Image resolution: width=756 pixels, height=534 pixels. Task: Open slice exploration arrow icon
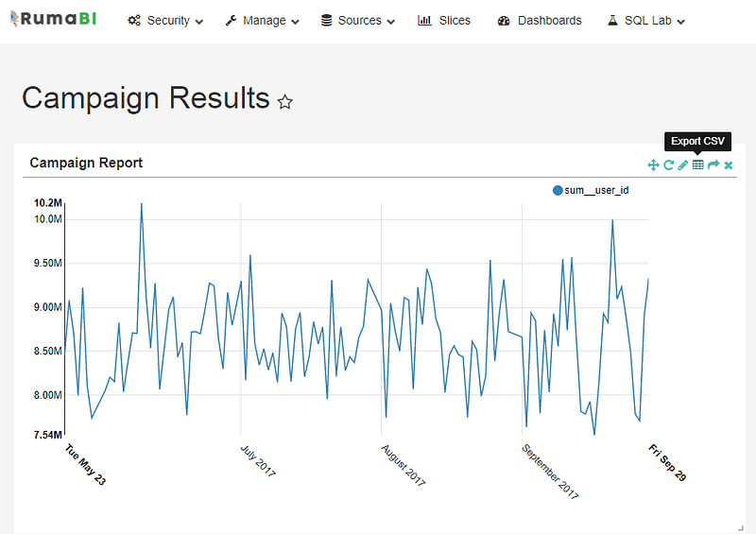point(713,165)
